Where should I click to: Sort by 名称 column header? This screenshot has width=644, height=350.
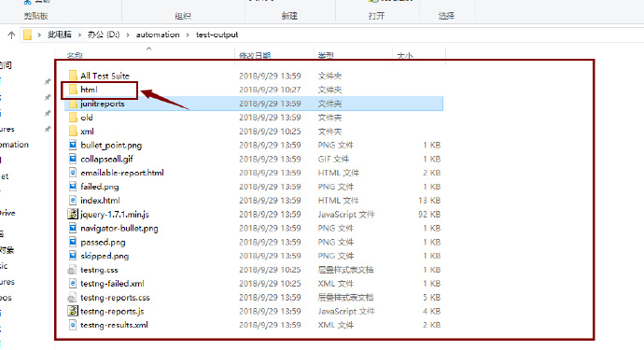pos(75,55)
